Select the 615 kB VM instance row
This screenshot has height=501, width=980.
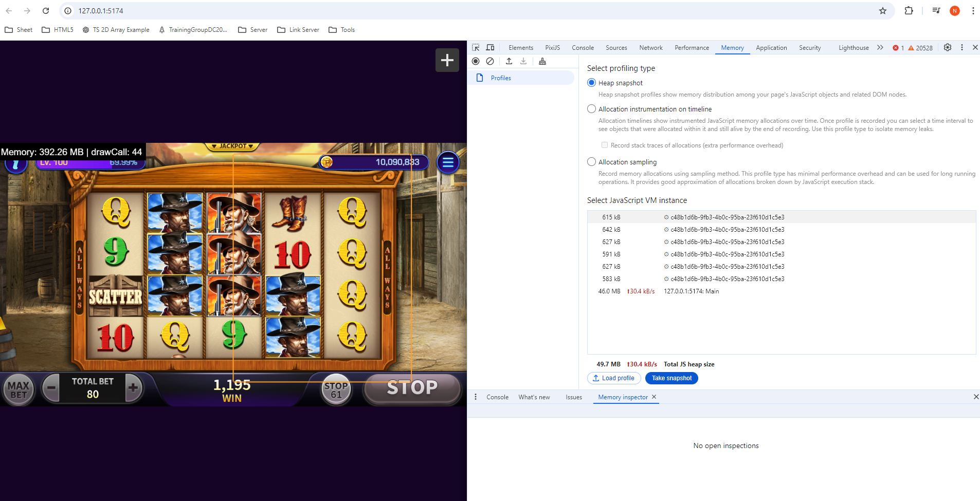click(x=782, y=217)
